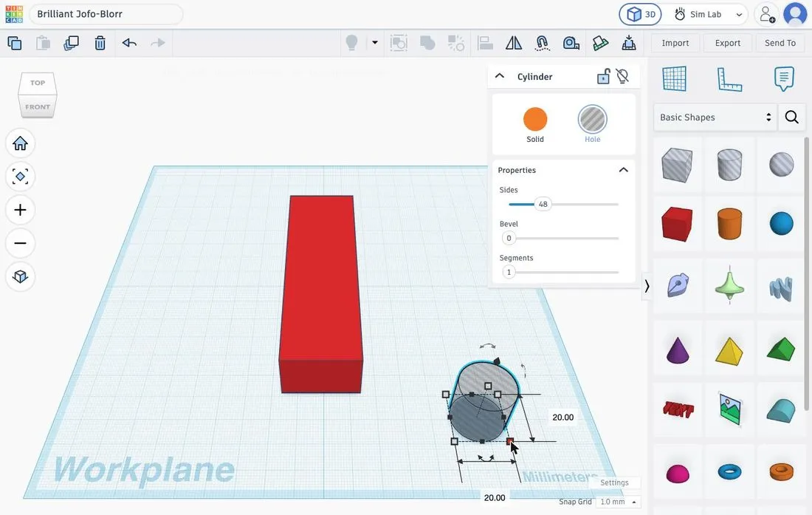Click the Cruise magnet icon
Viewport: 812px width, 515px height.
tap(543, 43)
